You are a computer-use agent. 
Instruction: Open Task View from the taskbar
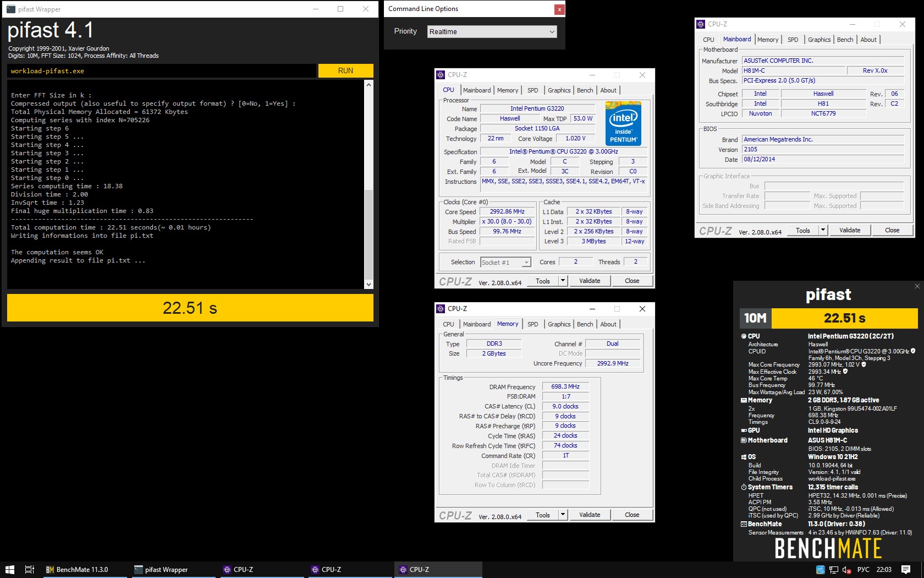pyautogui.click(x=30, y=570)
